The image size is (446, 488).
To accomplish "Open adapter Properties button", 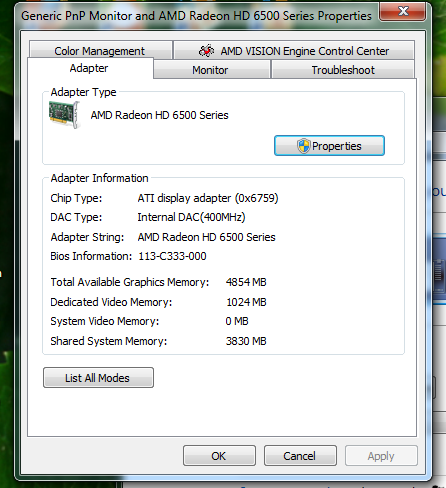I will (x=329, y=146).
